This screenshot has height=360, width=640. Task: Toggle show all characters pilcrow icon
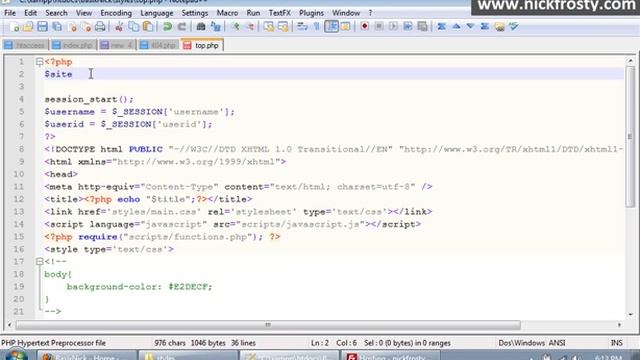pyautogui.click(x=316, y=27)
